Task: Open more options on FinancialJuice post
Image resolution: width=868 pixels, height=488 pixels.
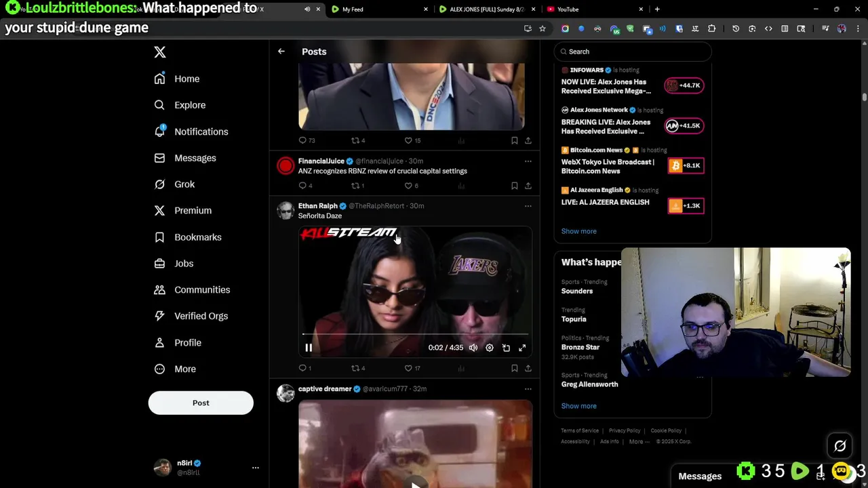Action: pyautogui.click(x=528, y=161)
